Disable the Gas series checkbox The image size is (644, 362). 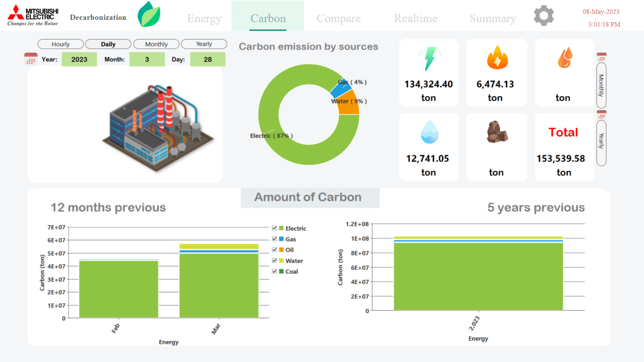point(274,239)
